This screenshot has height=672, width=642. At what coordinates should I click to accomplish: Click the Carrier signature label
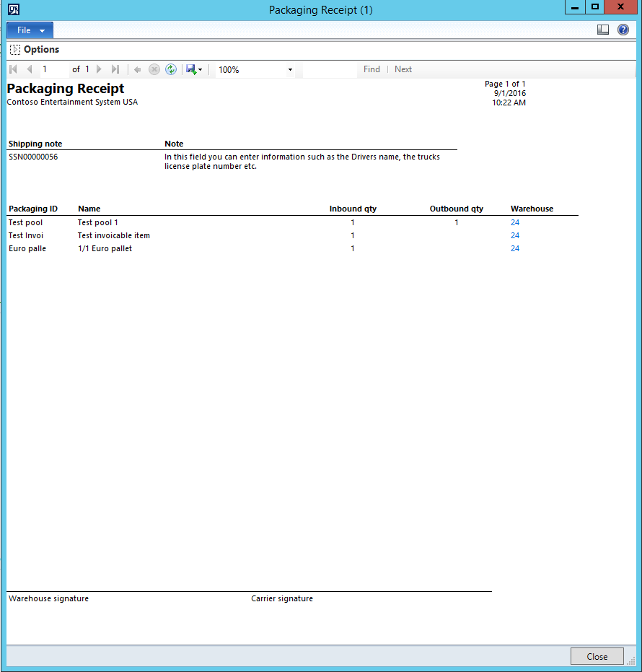click(x=282, y=598)
